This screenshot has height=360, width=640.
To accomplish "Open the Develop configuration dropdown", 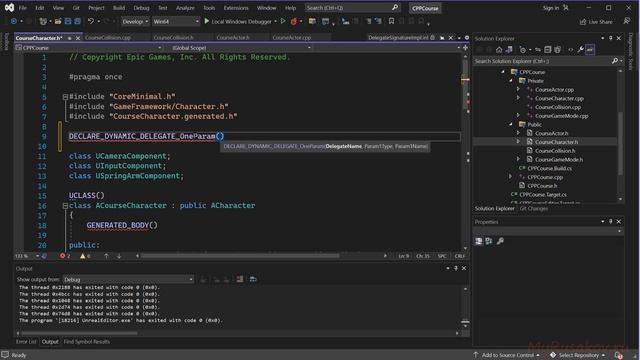I will point(135,21).
